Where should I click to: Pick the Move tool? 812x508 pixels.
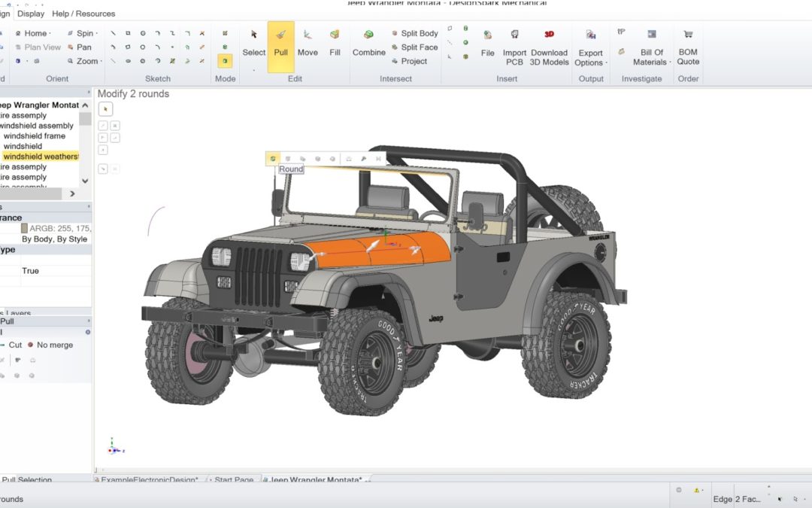[308, 42]
